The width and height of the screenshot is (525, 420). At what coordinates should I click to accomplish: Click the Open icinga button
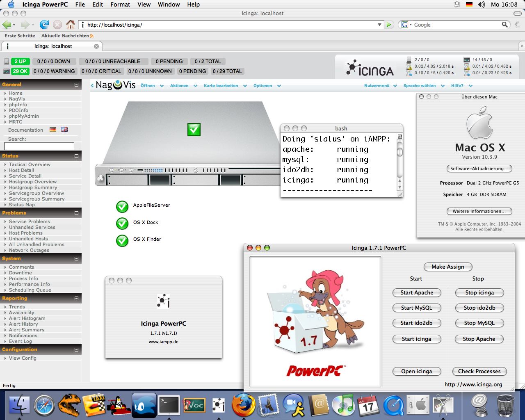(417, 371)
